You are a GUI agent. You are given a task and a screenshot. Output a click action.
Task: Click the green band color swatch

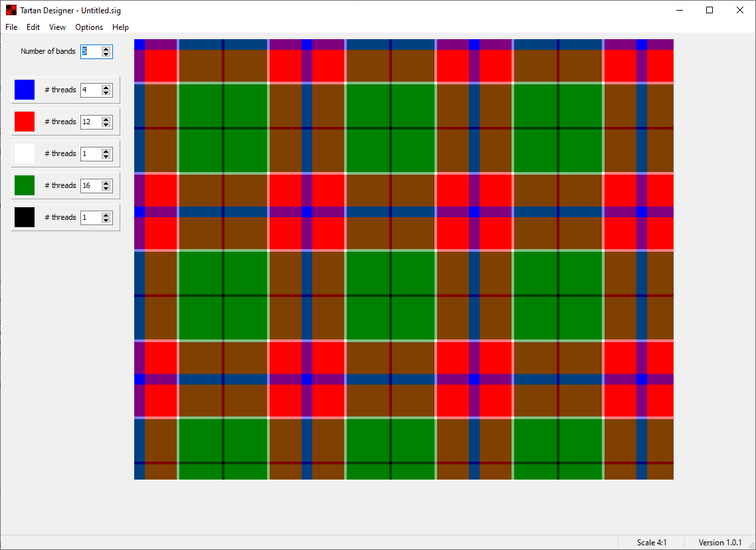click(x=25, y=185)
